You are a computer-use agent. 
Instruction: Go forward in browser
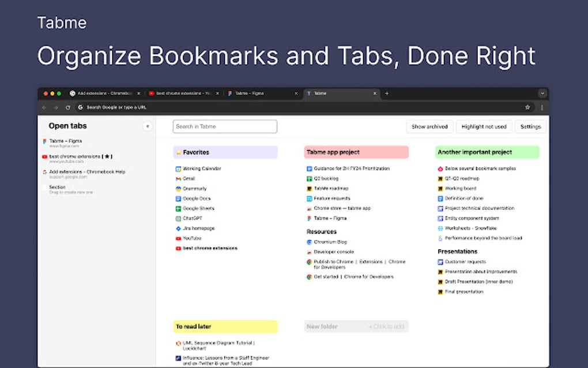click(x=56, y=107)
